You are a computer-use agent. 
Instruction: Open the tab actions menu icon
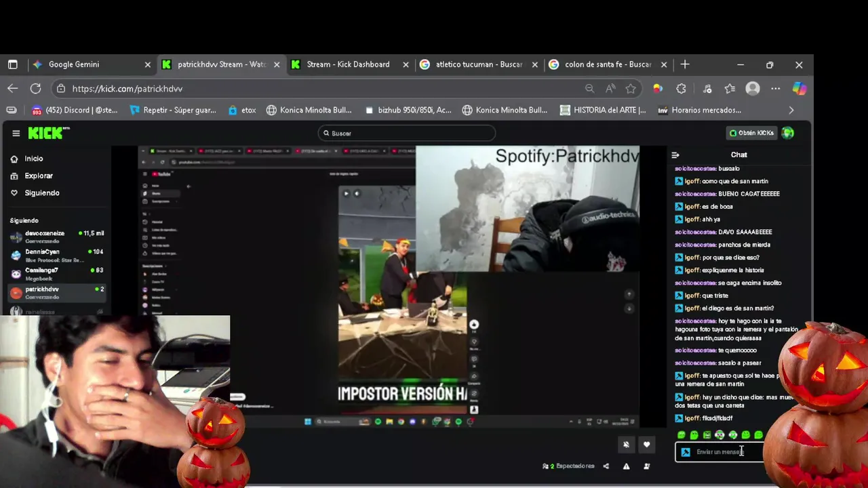click(13, 64)
